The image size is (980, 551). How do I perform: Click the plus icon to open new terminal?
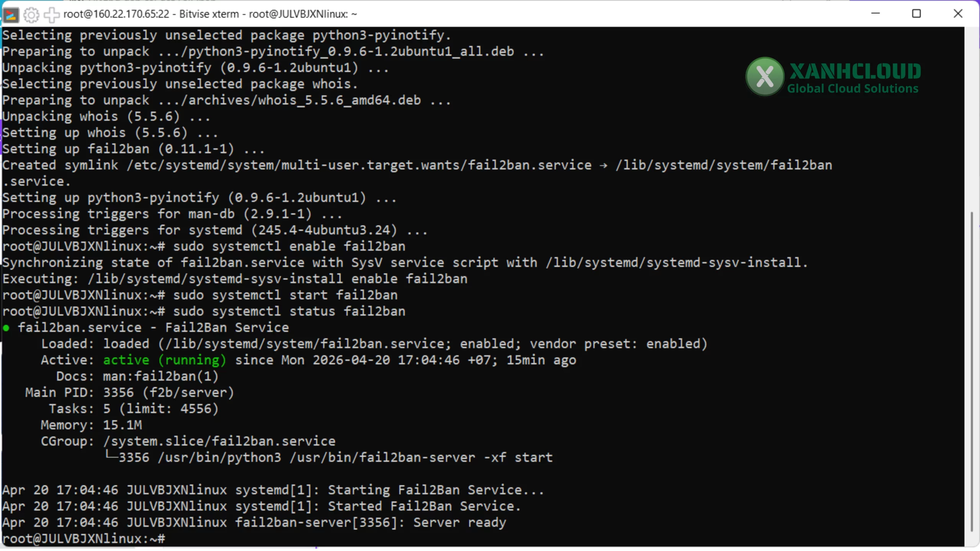tap(51, 15)
